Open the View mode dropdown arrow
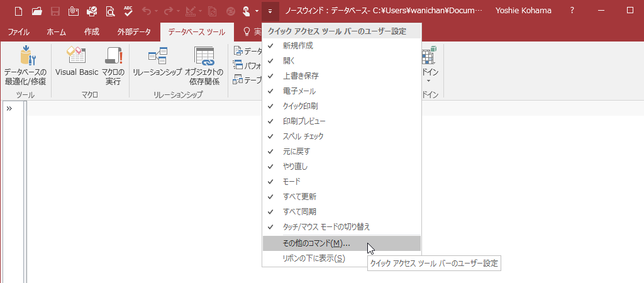Viewport: 644px width, 283px height. (199, 11)
